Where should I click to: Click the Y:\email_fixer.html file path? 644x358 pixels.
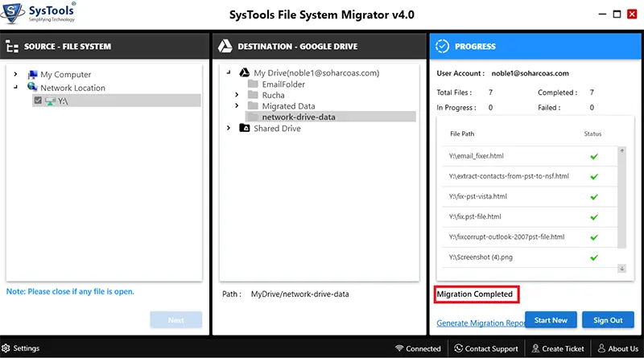tap(476, 156)
